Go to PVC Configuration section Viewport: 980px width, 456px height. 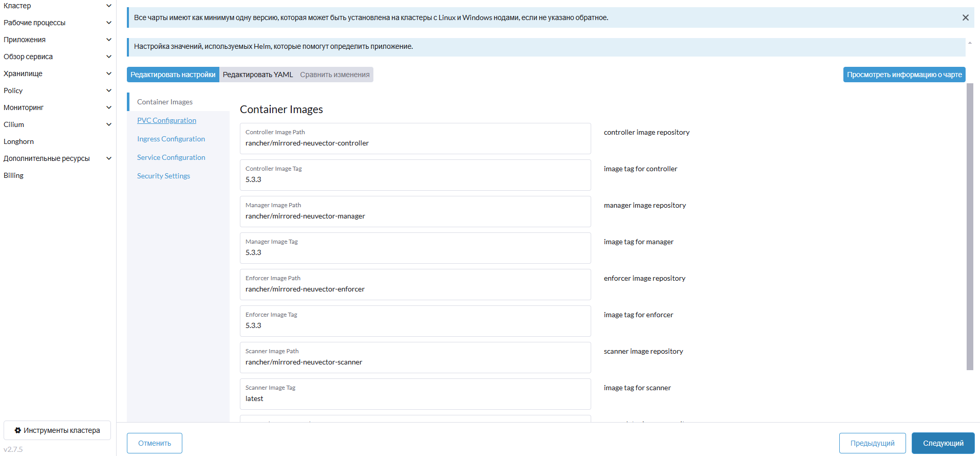(166, 120)
